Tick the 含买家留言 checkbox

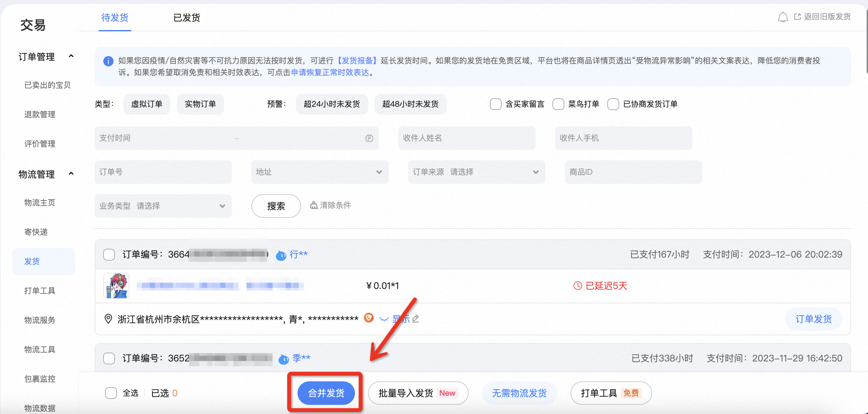(495, 104)
